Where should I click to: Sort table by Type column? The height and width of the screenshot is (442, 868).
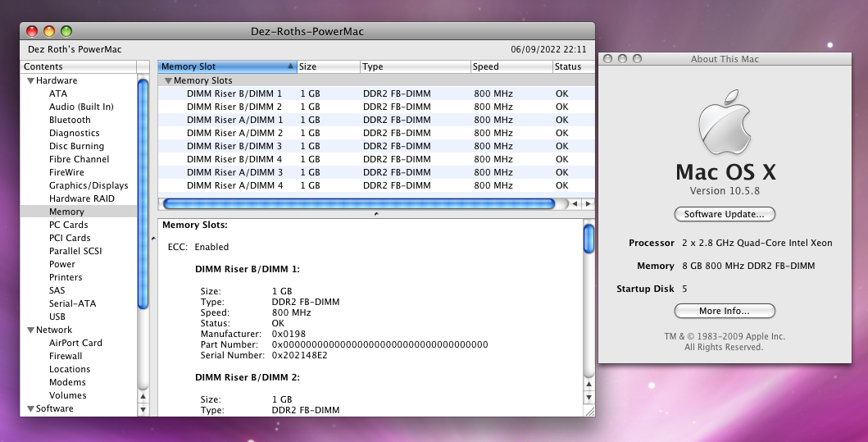[x=416, y=66]
